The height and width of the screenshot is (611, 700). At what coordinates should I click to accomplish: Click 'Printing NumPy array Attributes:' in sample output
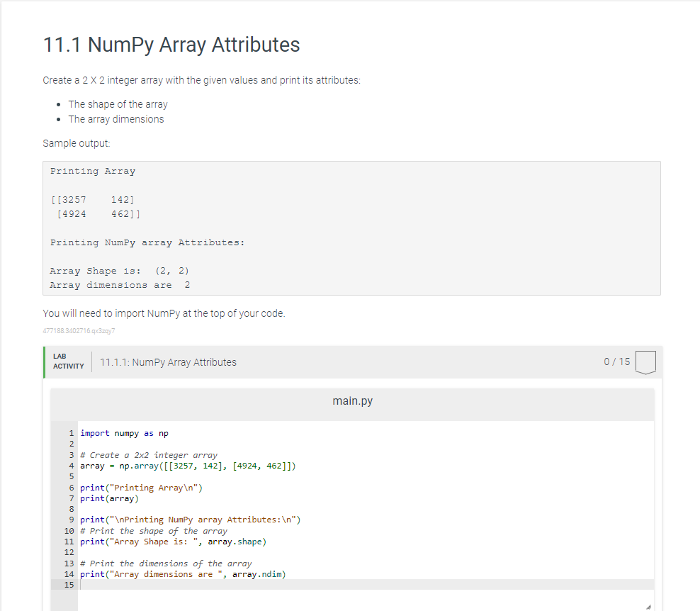coord(147,242)
